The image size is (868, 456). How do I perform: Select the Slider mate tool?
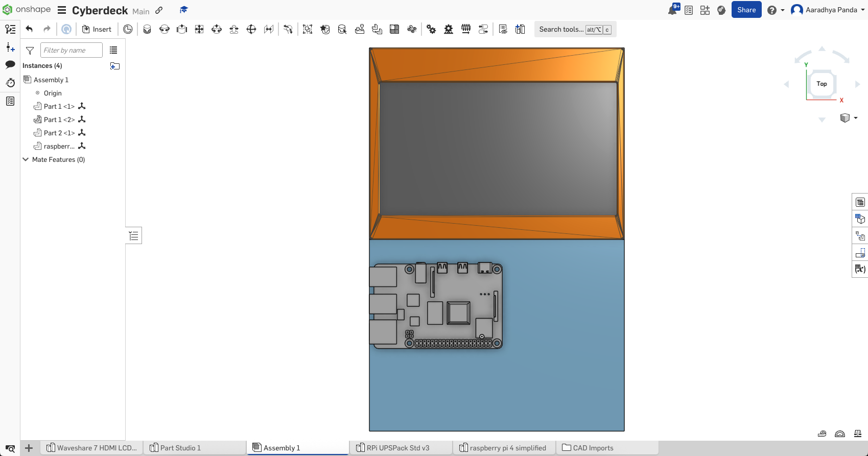coord(182,29)
